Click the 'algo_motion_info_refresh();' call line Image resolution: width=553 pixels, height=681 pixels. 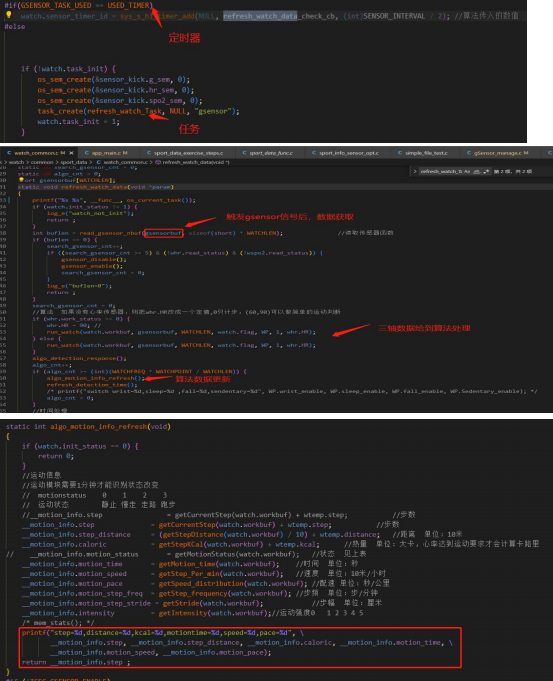pyautogui.click(x=96, y=378)
